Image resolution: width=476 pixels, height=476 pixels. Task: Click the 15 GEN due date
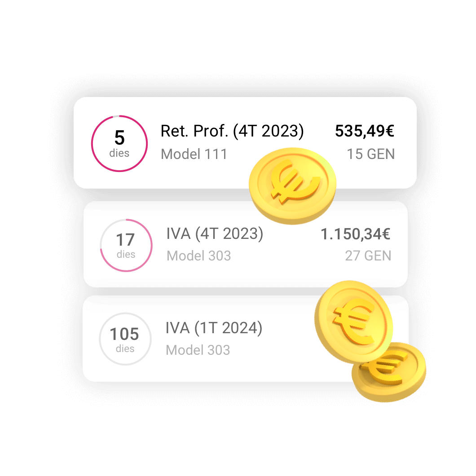click(x=370, y=154)
